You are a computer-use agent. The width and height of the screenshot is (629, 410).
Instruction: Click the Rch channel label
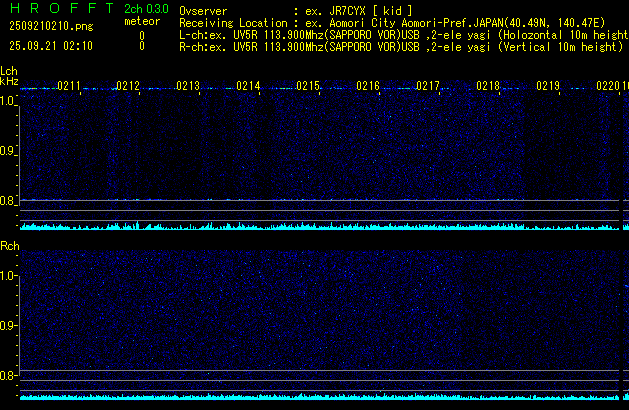tap(9, 245)
